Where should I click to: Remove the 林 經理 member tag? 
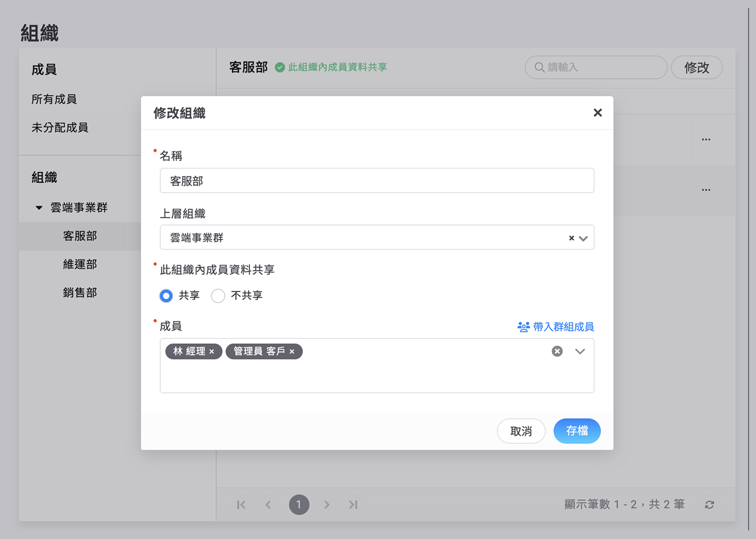(212, 351)
